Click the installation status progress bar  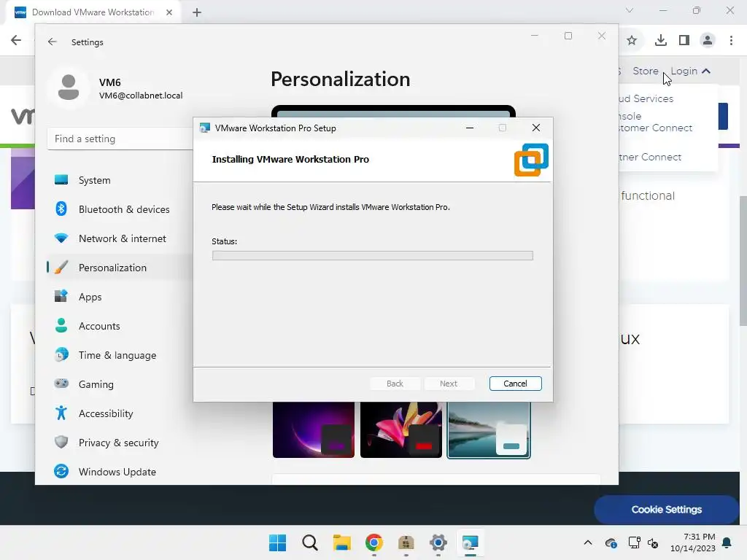pos(373,256)
